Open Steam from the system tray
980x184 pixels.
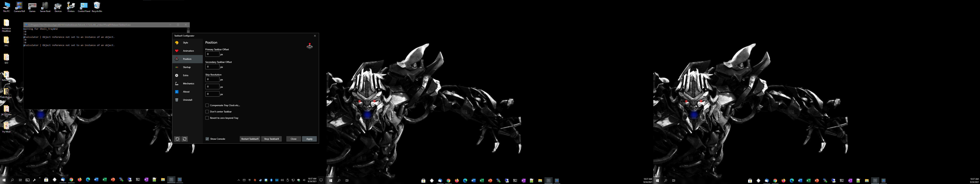click(x=261, y=181)
